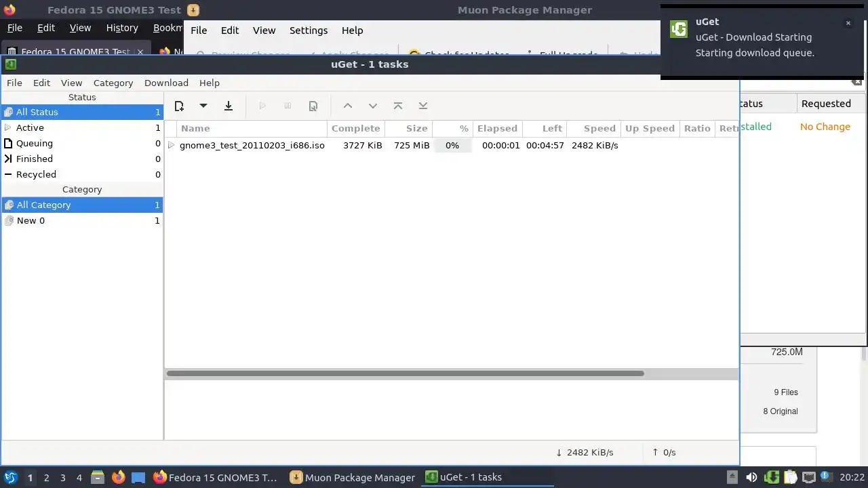Image resolution: width=868 pixels, height=488 pixels.
Task: Click Speed column header
Action: click(x=593, y=128)
